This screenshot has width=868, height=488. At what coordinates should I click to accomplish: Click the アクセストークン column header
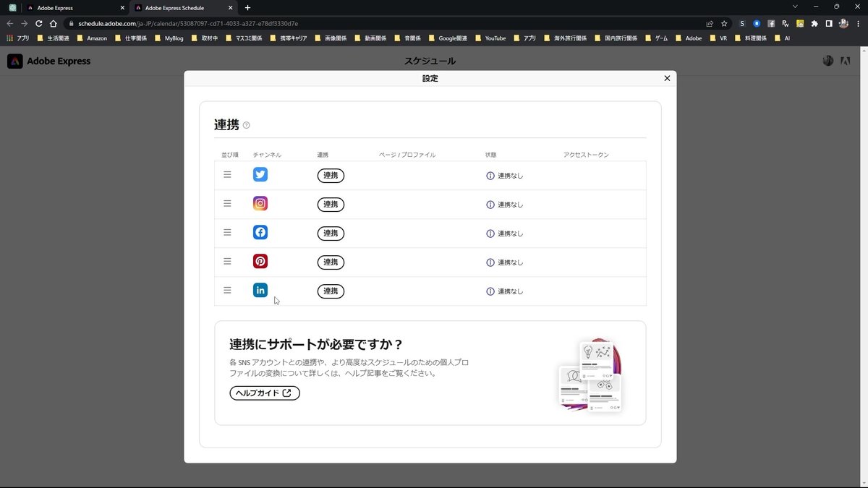tap(586, 155)
